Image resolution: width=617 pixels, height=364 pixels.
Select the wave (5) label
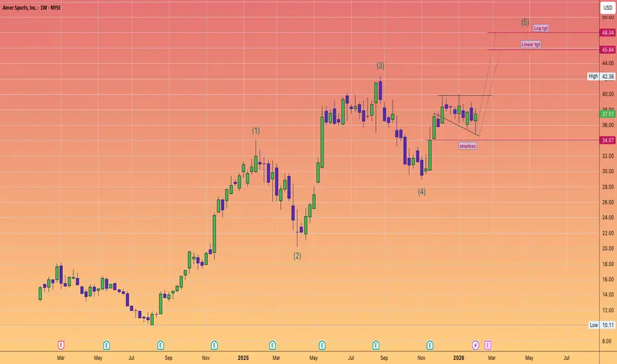(526, 22)
